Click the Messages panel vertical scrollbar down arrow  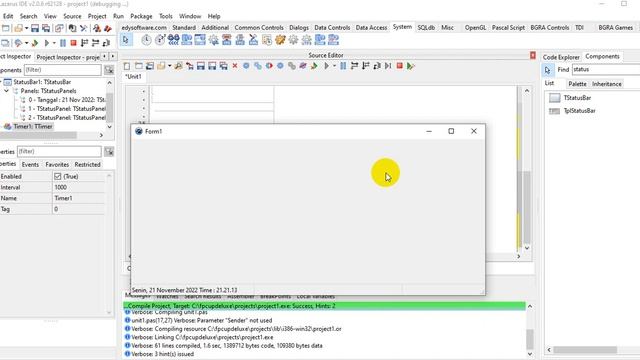pyautogui.click(x=530, y=354)
